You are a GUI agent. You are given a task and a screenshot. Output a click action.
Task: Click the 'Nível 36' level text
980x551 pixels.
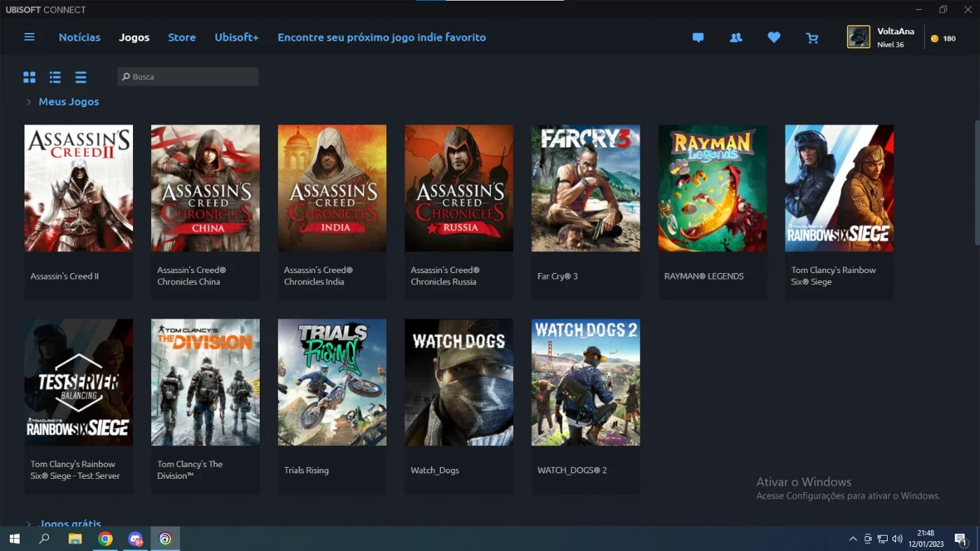pos(890,44)
